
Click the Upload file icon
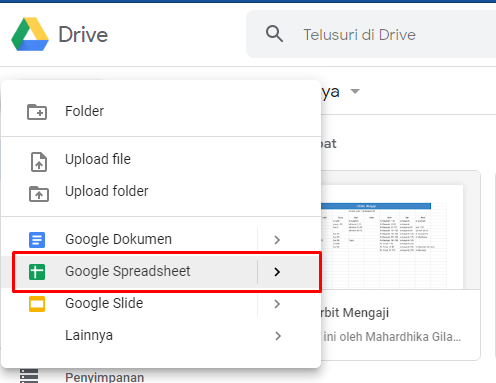pyautogui.click(x=39, y=162)
